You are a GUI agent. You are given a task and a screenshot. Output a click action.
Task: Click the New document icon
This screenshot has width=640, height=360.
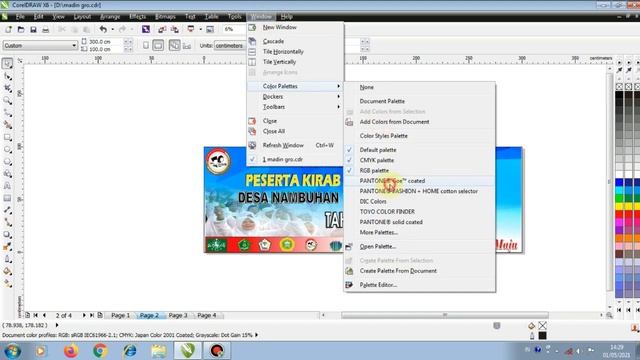point(8,29)
